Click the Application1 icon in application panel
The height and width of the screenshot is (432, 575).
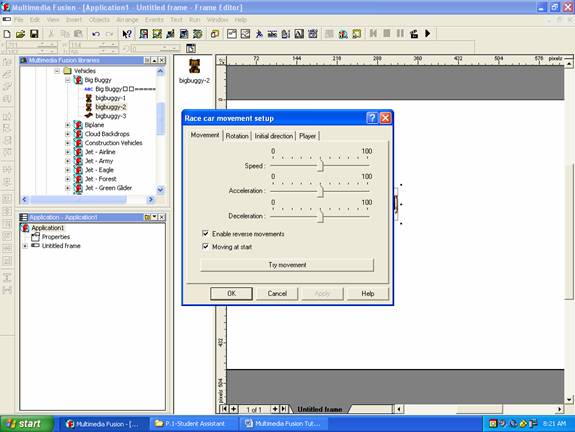(26, 228)
